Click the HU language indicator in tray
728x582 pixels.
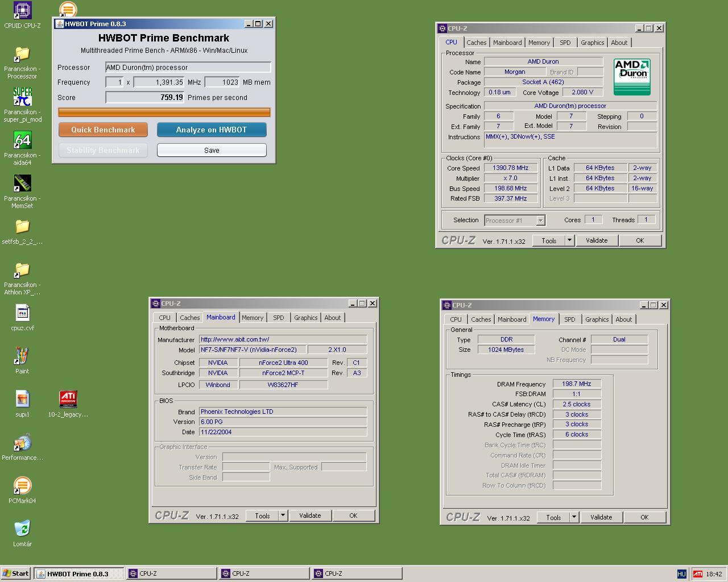coord(681,574)
